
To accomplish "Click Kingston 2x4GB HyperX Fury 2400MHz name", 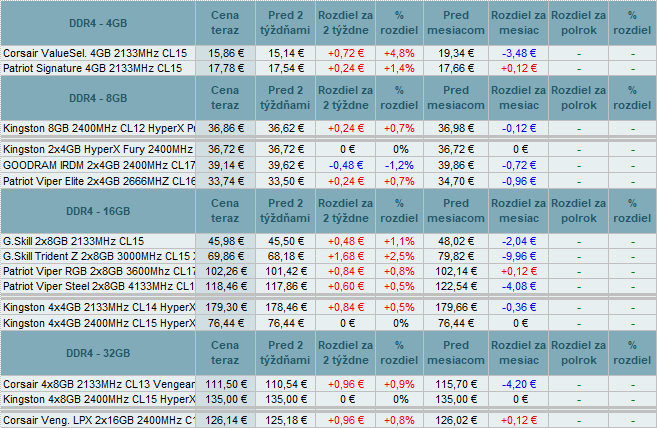I will click(98, 149).
